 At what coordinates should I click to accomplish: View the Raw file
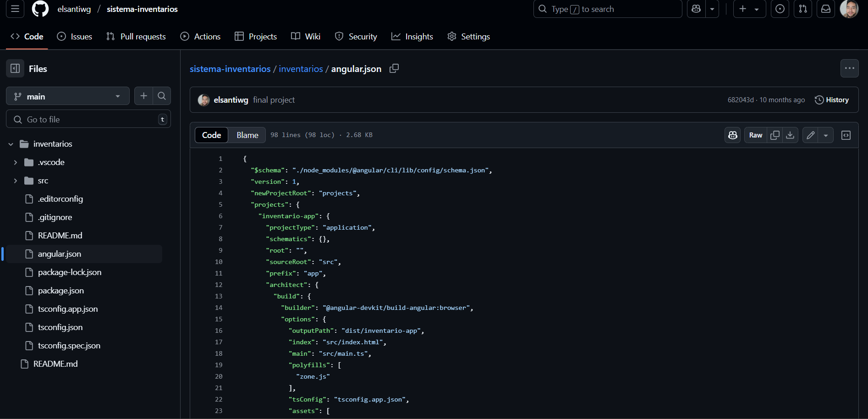click(x=756, y=135)
